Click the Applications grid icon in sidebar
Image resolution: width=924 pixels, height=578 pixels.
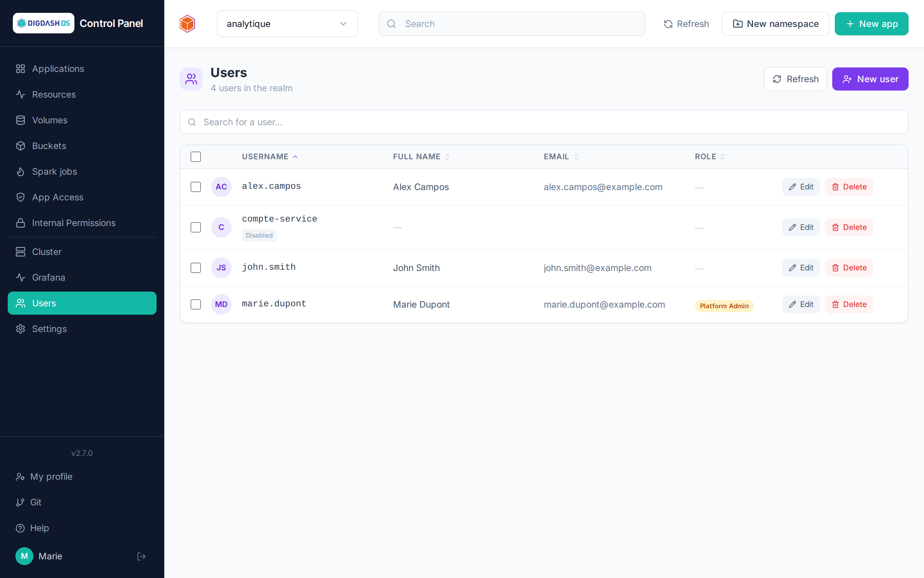click(21, 69)
